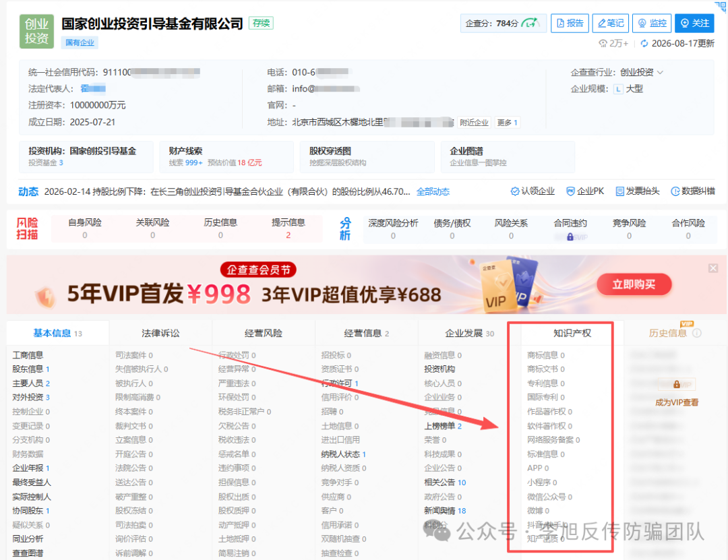Click the locked 合同违约 item
The height and width of the screenshot is (560, 728).
[570, 229]
